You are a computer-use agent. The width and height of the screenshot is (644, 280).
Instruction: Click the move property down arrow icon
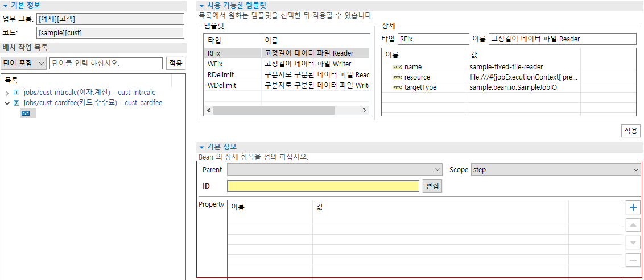click(633, 243)
